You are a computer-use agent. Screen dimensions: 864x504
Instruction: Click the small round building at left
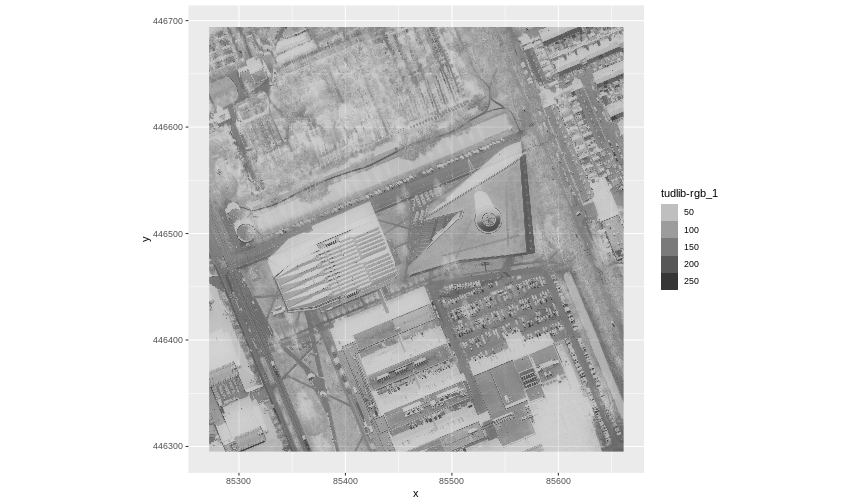245,232
